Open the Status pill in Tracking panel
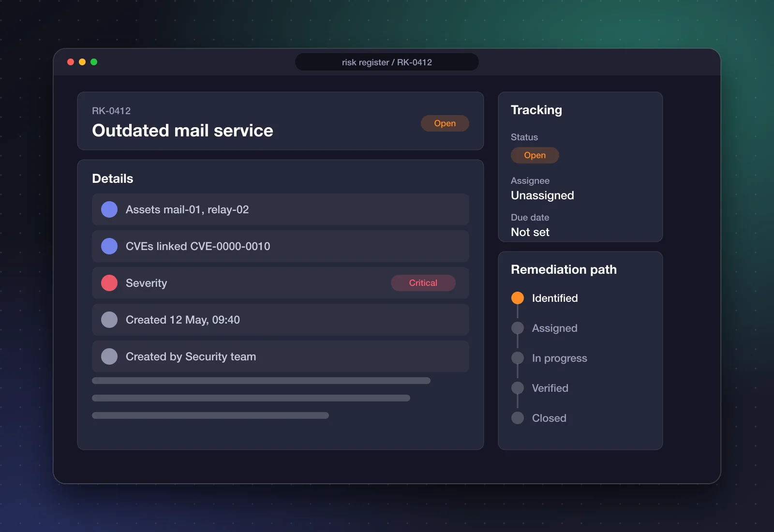Viewport: 774px width, 532px height. coord(535,155)
